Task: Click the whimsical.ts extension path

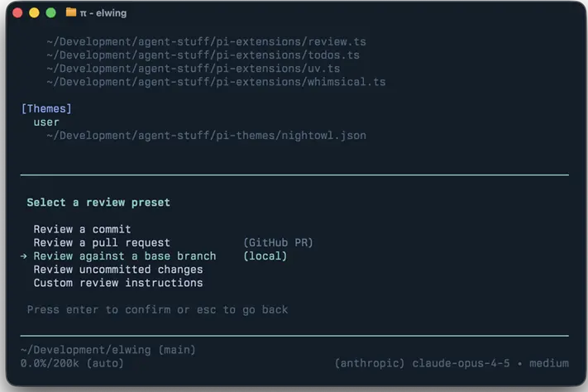Action: click(x=216, y=82)
